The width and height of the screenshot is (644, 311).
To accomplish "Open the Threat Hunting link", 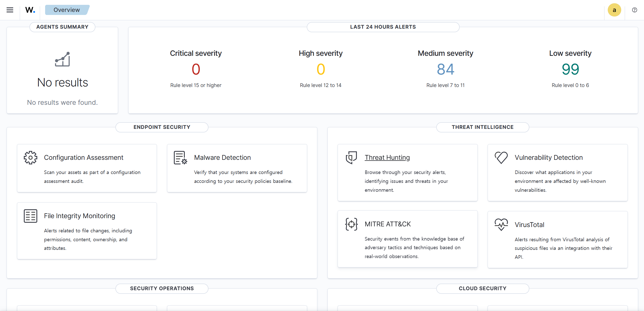I will (387, 158).
